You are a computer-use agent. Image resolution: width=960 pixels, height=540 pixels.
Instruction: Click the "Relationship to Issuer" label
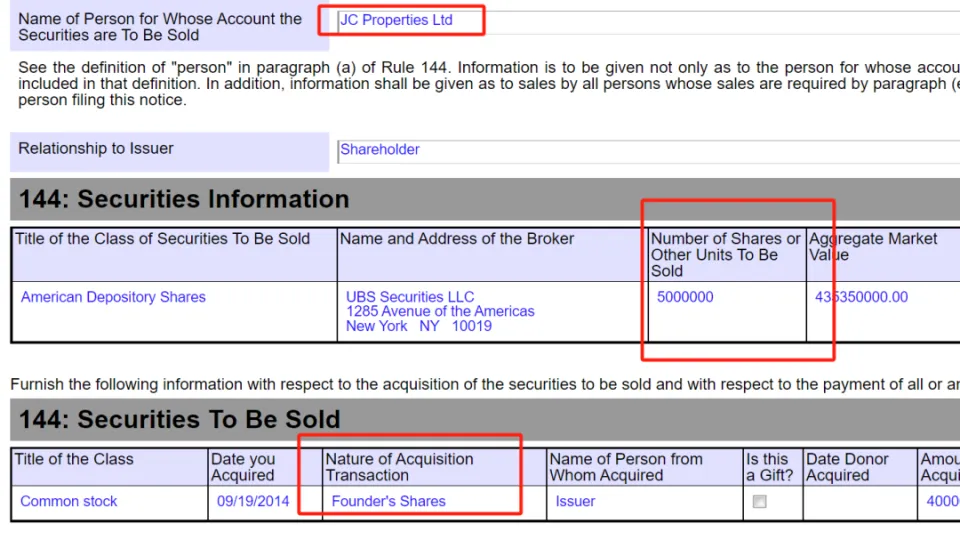click(x=96, y=149)
